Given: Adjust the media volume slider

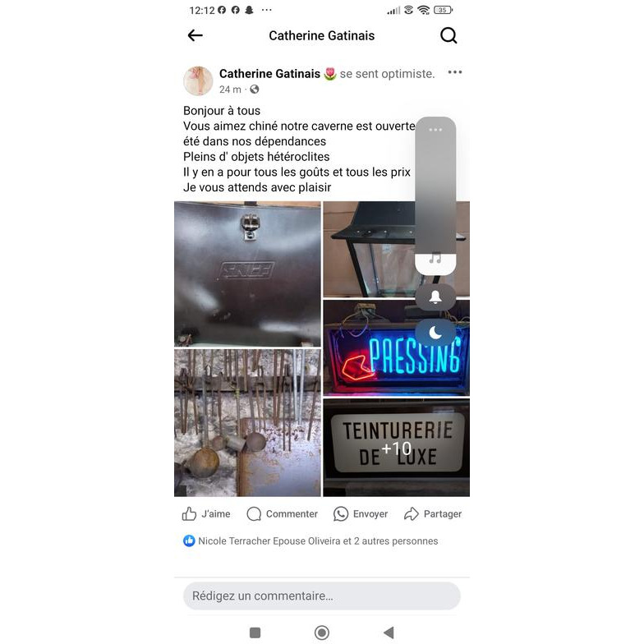Looking at the screenshot, I should [435, 196].
